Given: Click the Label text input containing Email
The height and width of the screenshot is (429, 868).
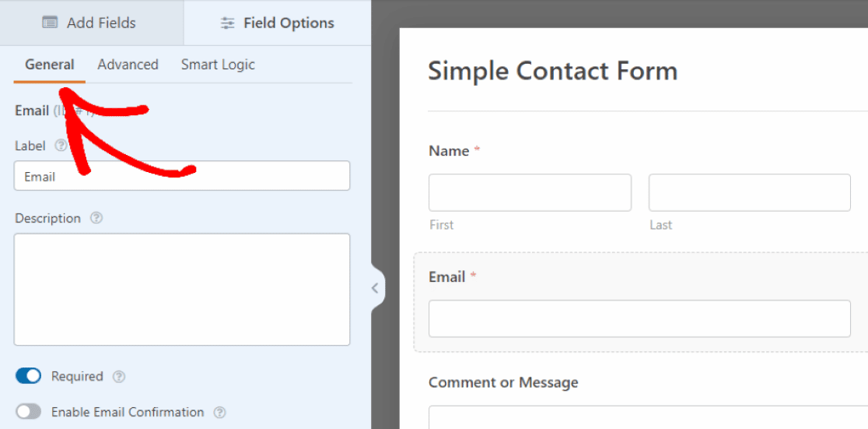Looking at the screenshot, I should (182, 176).
